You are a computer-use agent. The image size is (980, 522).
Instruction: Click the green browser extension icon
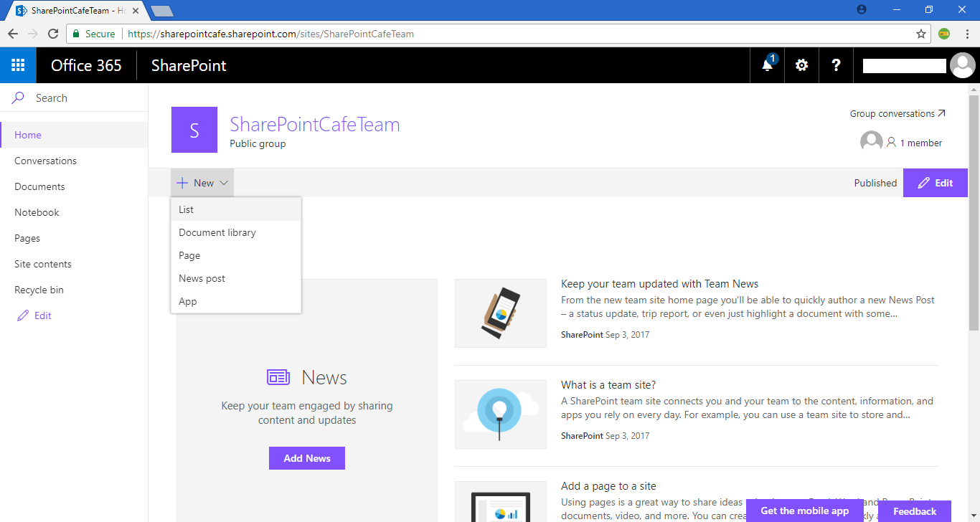point(945,34)
